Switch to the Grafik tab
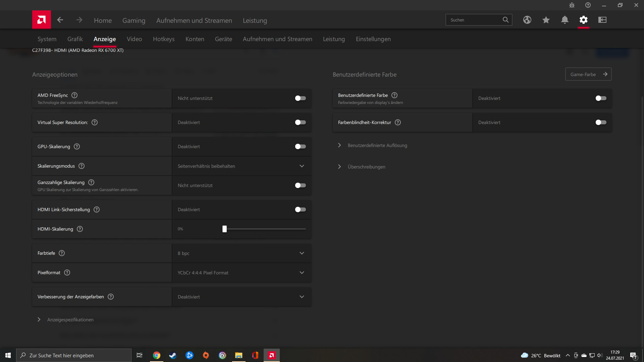Viewport: 644px width, 362px height. 75,39
